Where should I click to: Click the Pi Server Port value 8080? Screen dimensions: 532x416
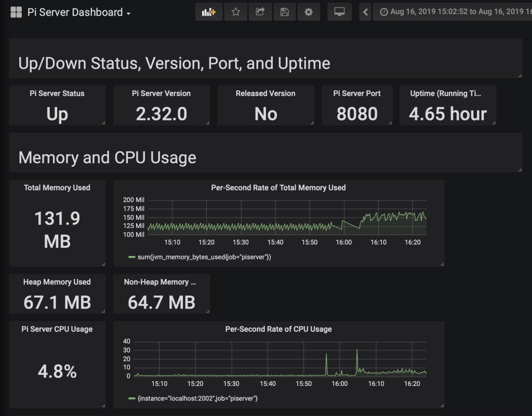[x=357, y=114]
